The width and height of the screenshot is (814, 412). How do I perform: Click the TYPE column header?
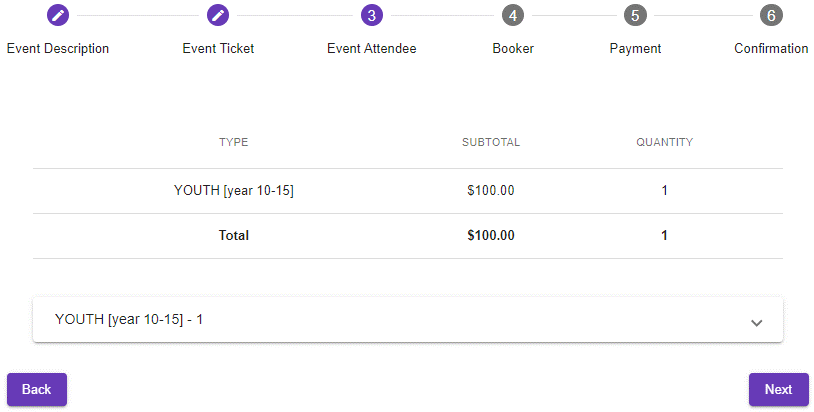234,142
